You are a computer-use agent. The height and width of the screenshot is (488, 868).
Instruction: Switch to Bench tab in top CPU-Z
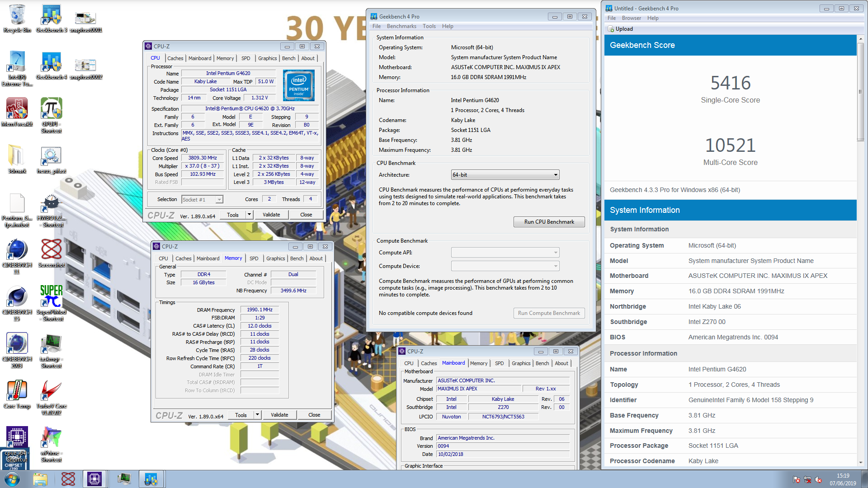[x=288, y=58]
